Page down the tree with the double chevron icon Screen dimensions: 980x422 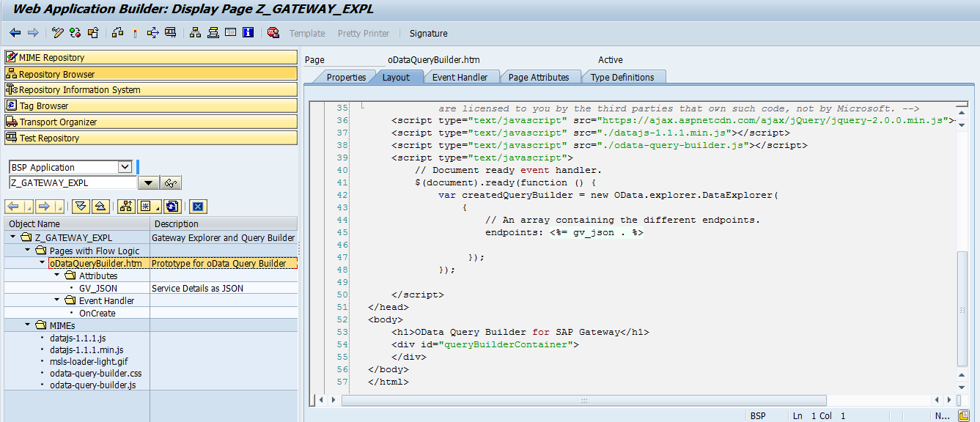[81, 206]
